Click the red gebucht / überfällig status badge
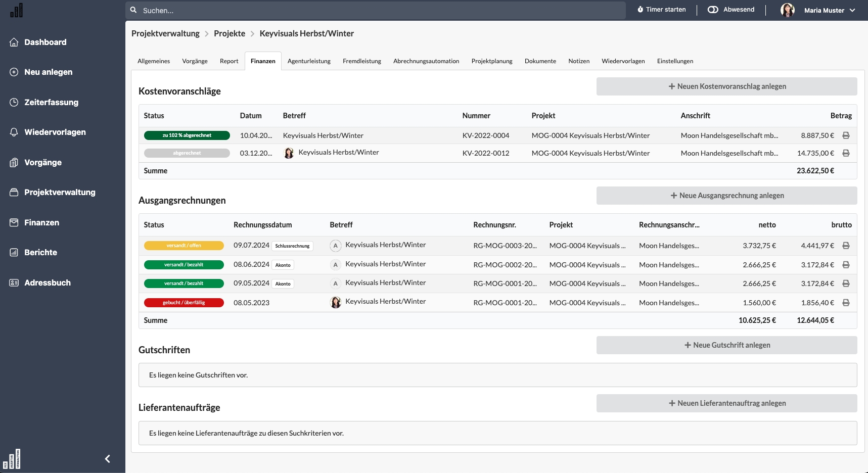 point(184,303)
